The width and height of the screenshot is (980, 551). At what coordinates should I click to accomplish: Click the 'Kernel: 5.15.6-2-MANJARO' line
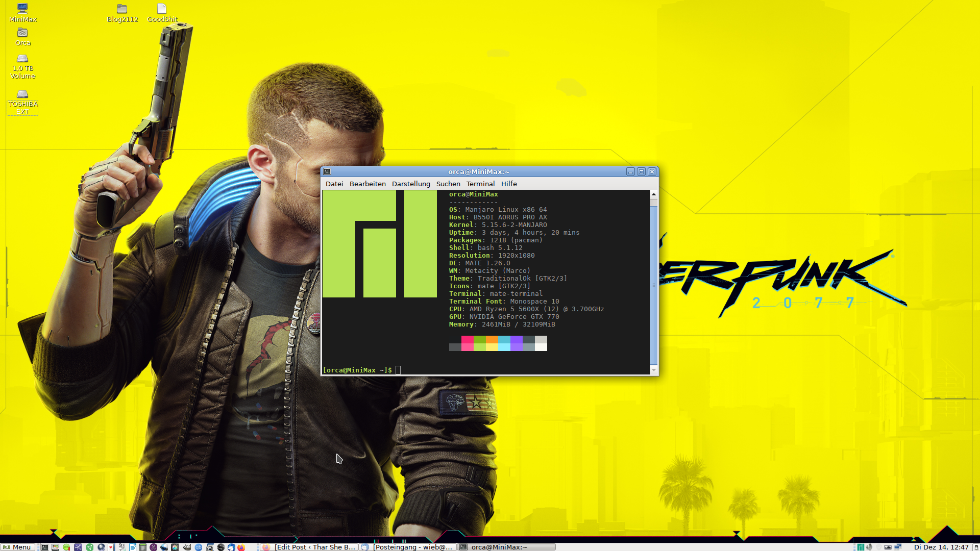[498, 225]
